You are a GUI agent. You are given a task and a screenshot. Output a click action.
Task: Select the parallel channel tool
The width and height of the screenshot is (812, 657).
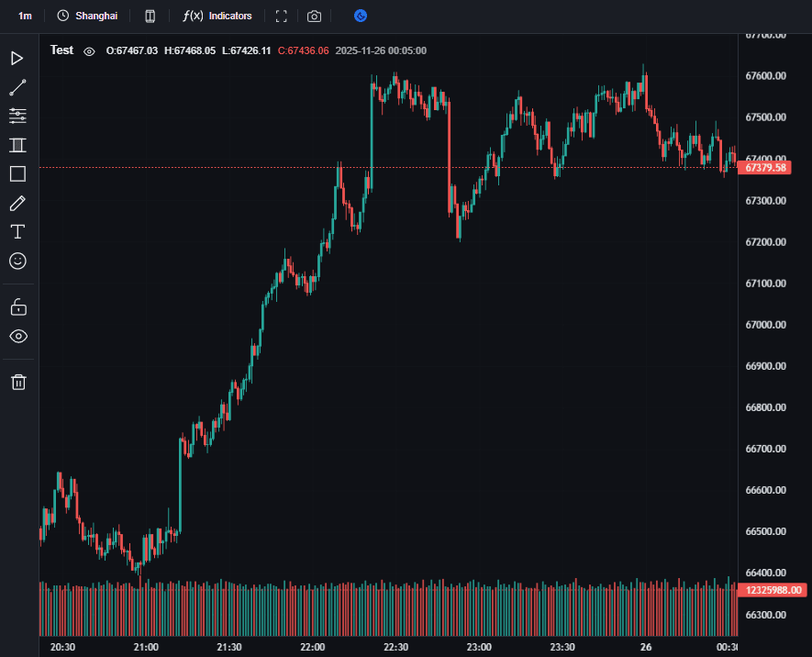click(17, 145)
